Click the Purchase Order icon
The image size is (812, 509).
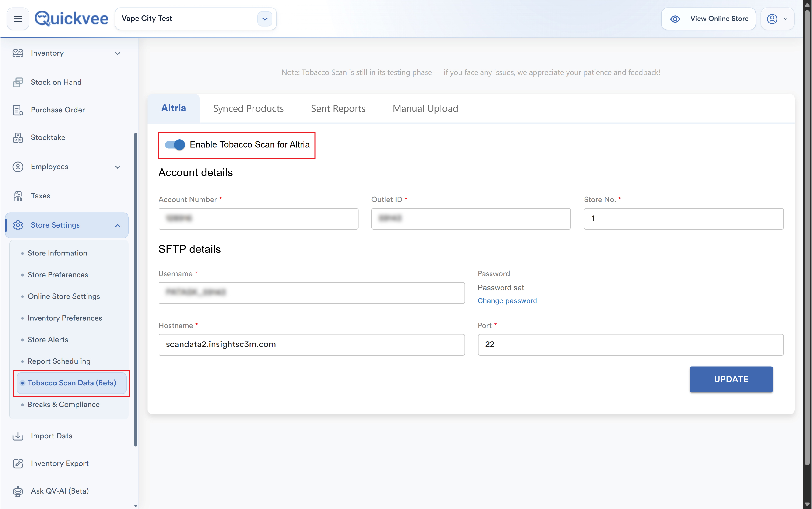coord(18,110)
